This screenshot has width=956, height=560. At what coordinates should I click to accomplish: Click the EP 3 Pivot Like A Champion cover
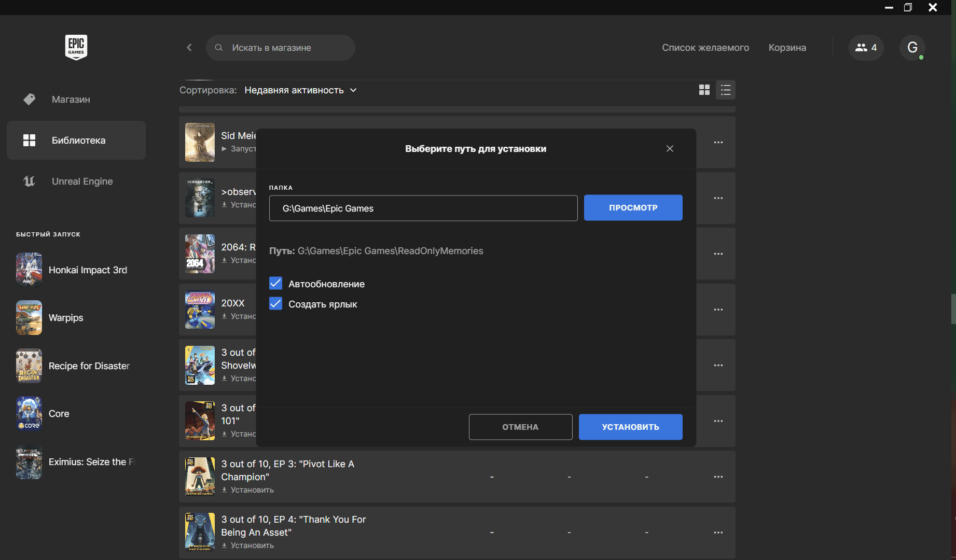click(200, 477)
